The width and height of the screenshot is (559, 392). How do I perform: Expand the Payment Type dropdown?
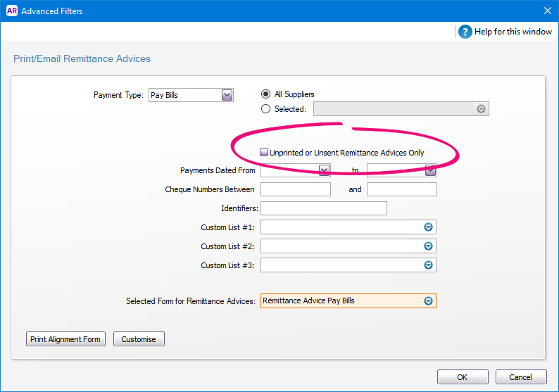(227, 95)
